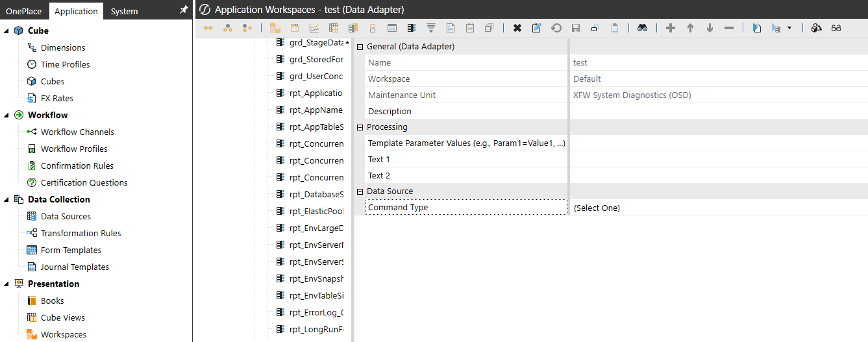
Task: Pin the navigation panel with pushpin icon
Action: (184, 10)
